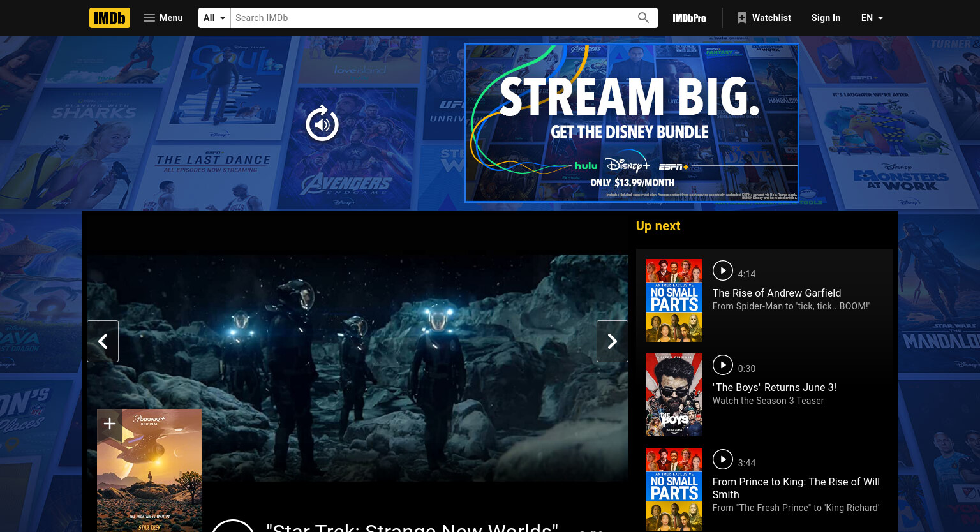Viewport: 980px width, 532px height.
Task: Open The Rise of Andrew Garfield title
Action: click(776, 293)
